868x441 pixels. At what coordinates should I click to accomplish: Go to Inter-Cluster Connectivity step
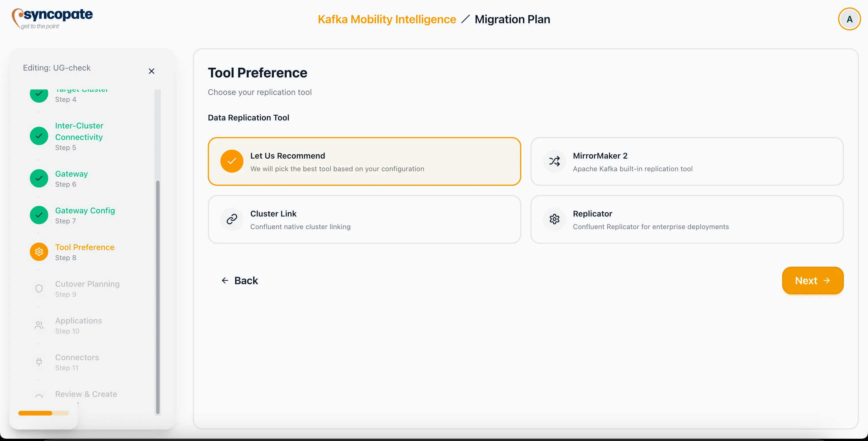point(79,131)
